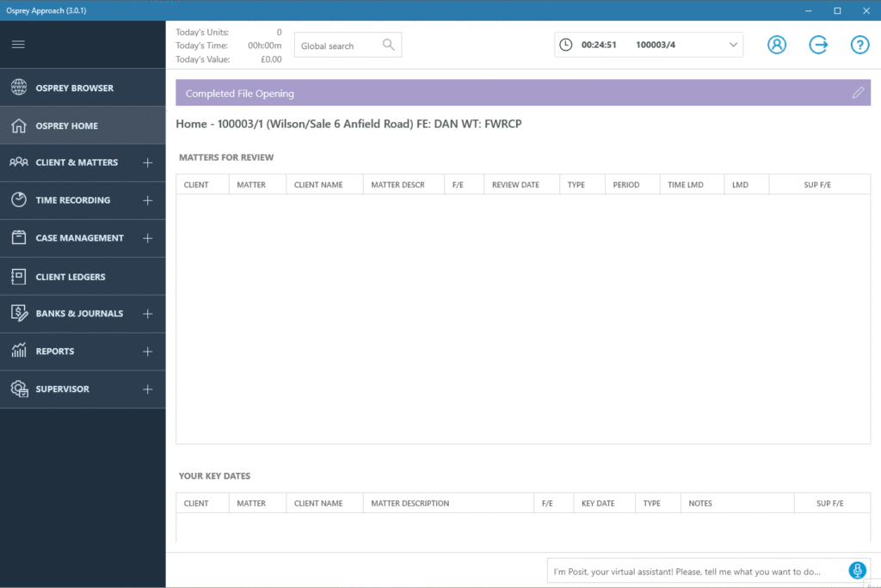This screenshot has width=881, height=588.
Task: Edit Completed File Opening with pencil icon
Action: coord(858,93)
